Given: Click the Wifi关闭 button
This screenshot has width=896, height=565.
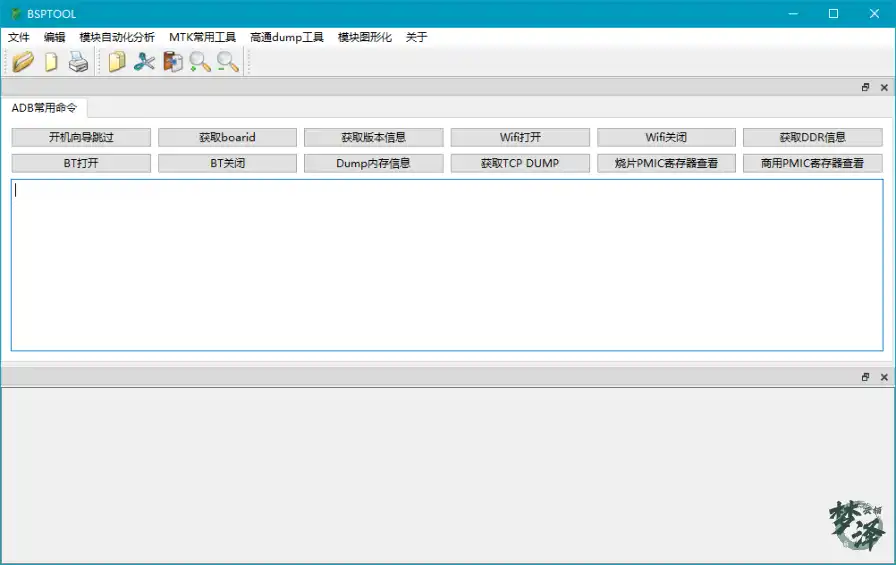Looking at the screenshot, I should coord(666,137).
